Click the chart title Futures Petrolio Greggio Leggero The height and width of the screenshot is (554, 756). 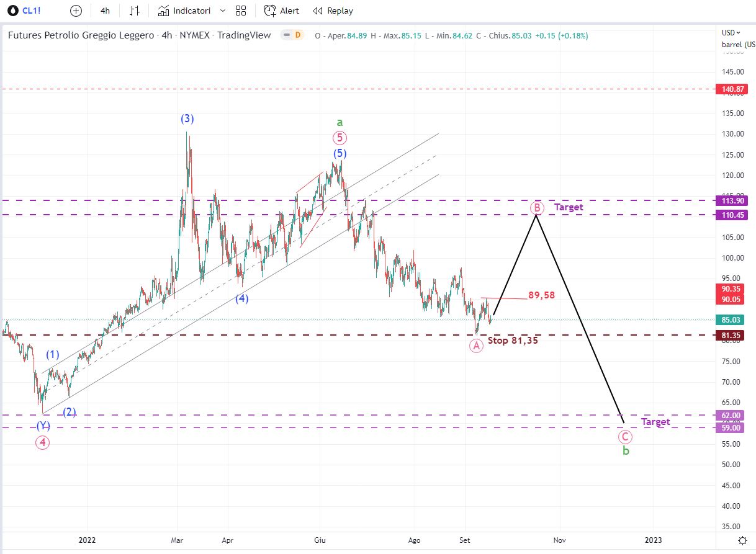[x=81, y=35]
